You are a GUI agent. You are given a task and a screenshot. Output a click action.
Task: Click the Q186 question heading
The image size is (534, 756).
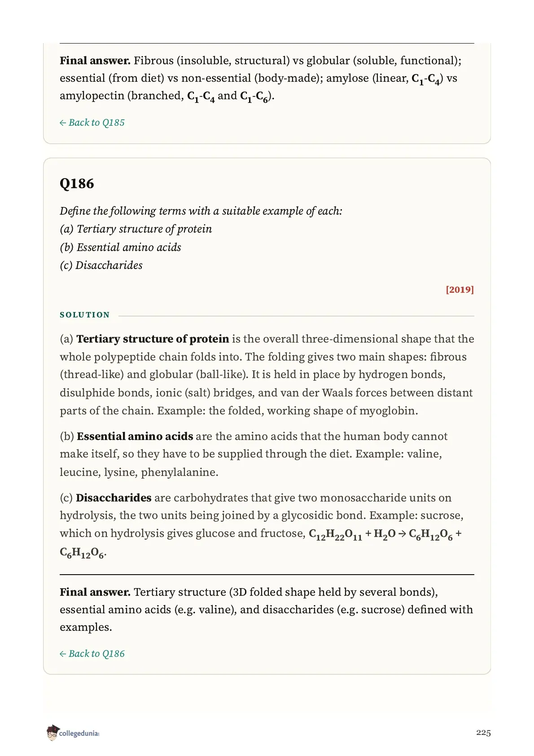click(77, 184)
